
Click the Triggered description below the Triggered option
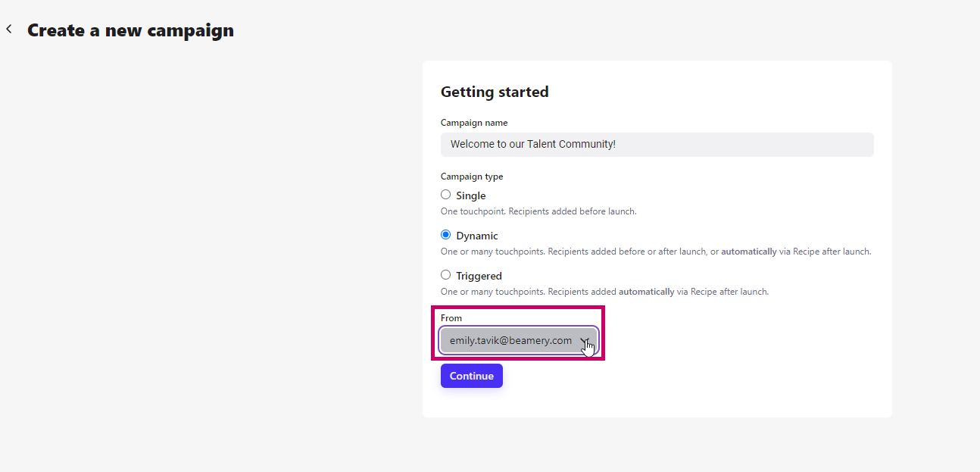pyautogui.click(x=604, y=292)
